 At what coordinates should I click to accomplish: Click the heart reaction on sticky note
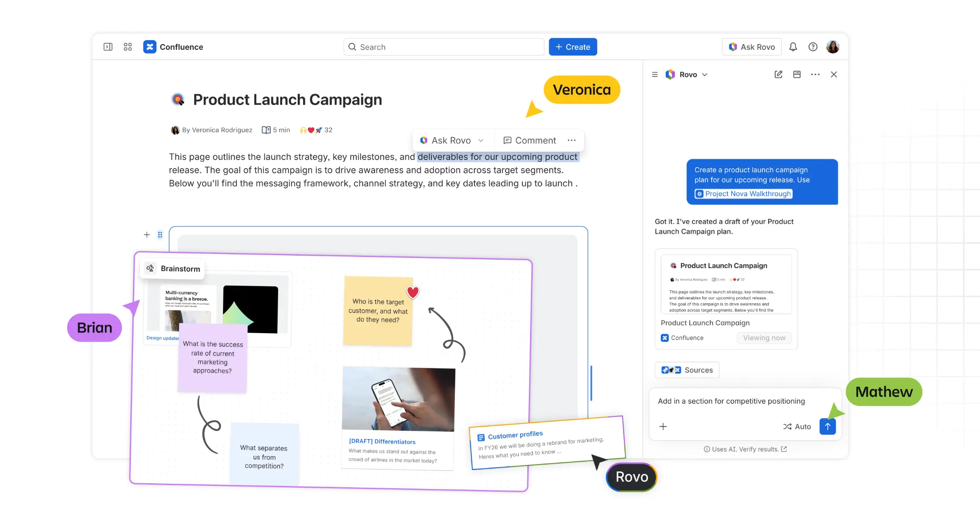[x=413, y=292]
